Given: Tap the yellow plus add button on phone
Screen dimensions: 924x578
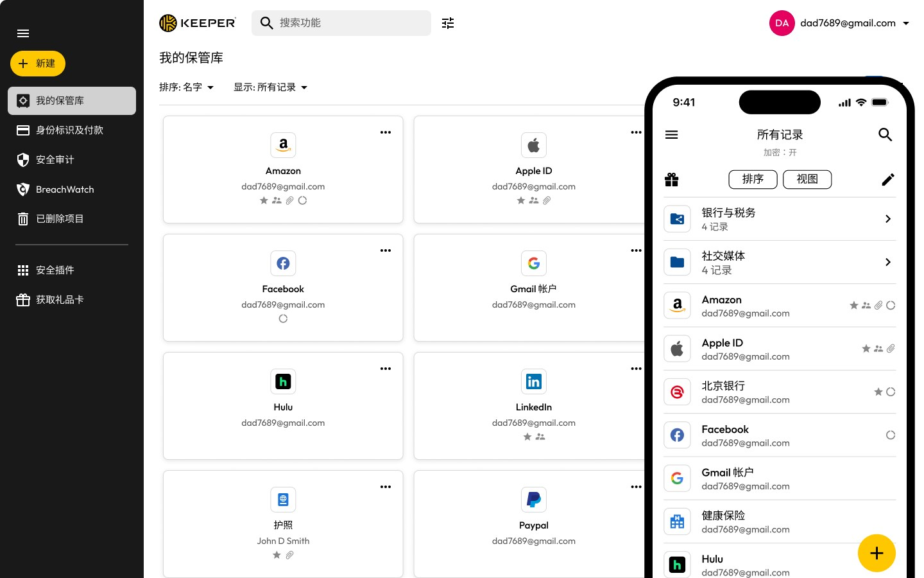Looking at the screenshot, I should 877,553.
